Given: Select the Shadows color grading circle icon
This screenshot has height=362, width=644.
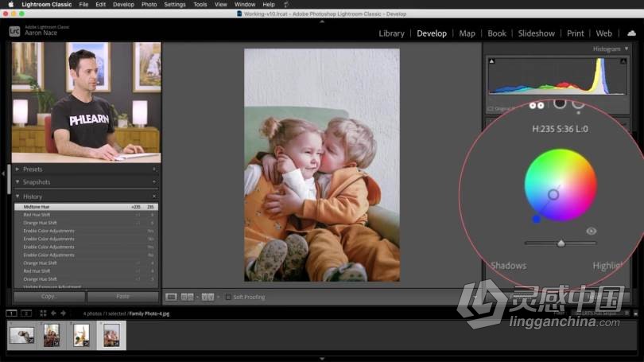Looking at the screenshot, I should (560, 103).
